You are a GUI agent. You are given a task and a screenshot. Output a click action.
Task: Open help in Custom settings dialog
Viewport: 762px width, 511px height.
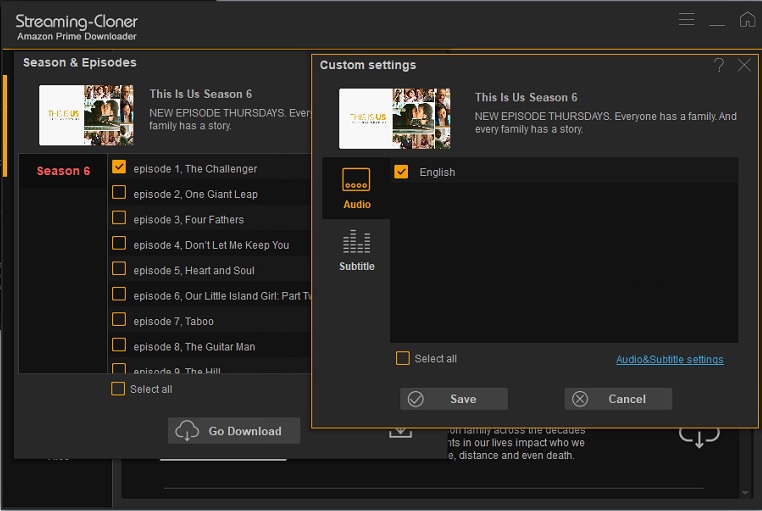719,65
